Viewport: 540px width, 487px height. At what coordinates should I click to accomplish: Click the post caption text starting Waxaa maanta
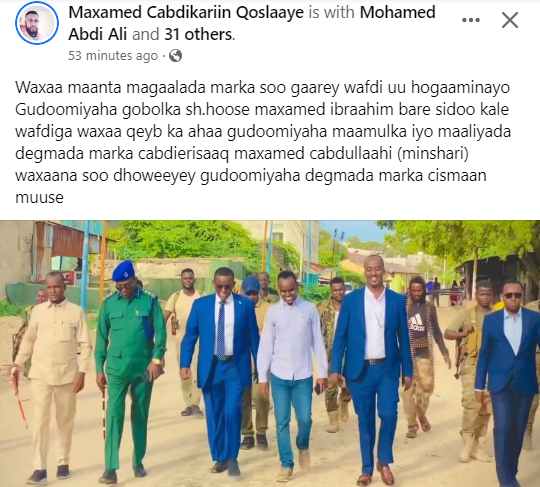point(263,142)
